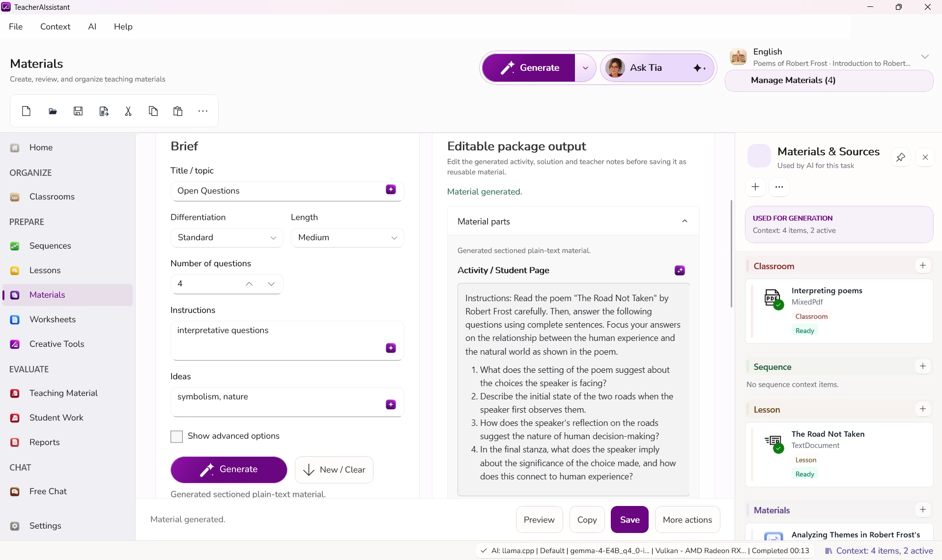Click the cut scissors toolbar icon
The height and width of the screenshot is (560, 942).
128,111
